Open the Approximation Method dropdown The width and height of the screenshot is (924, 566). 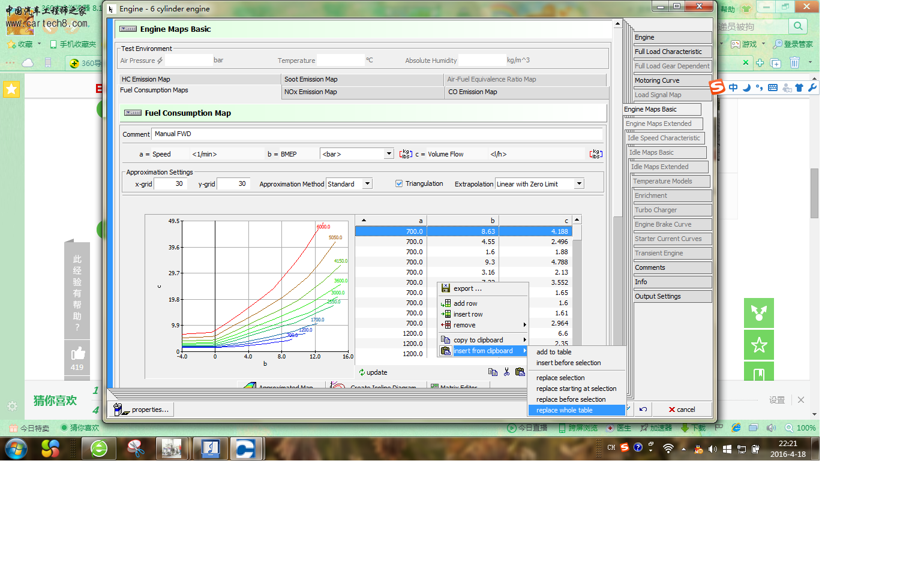pyautogui.click(x=368, y=183)
